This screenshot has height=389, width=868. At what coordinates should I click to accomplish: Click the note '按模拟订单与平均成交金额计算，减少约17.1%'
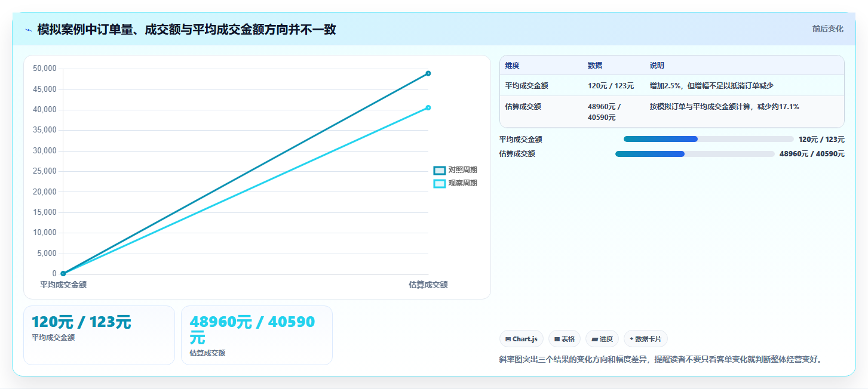point(725,107)
